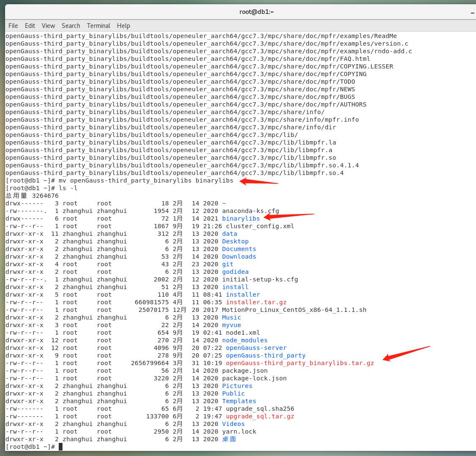Viewport: 476px width, 456px height.
Task: Open the View menu
Action: pos(48,26)
